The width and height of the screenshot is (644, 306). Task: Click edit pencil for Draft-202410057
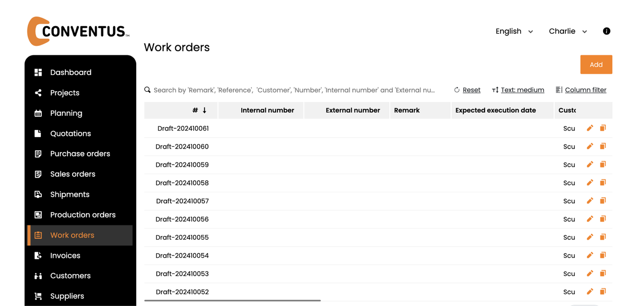tap(590, 201)
